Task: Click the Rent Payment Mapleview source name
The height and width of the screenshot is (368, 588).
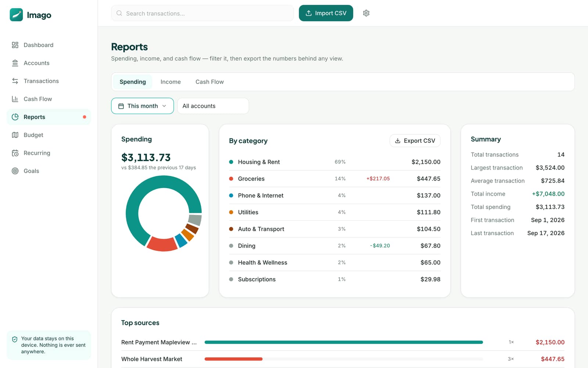Action: pyautogui.click(x=159, y=342)
